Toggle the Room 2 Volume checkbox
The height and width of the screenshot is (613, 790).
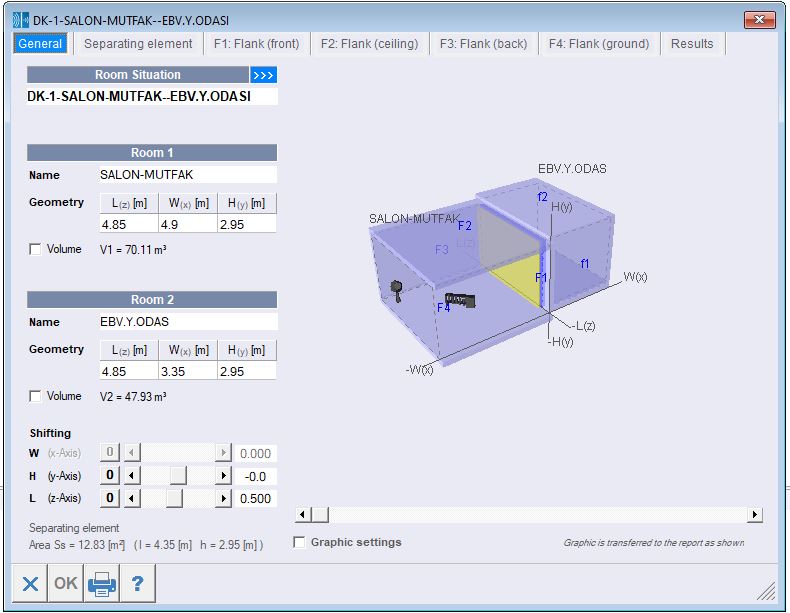pos(35,396)
